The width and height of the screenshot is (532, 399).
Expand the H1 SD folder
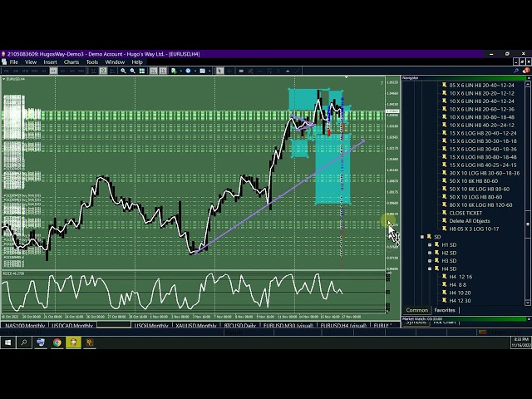point(430,245)
